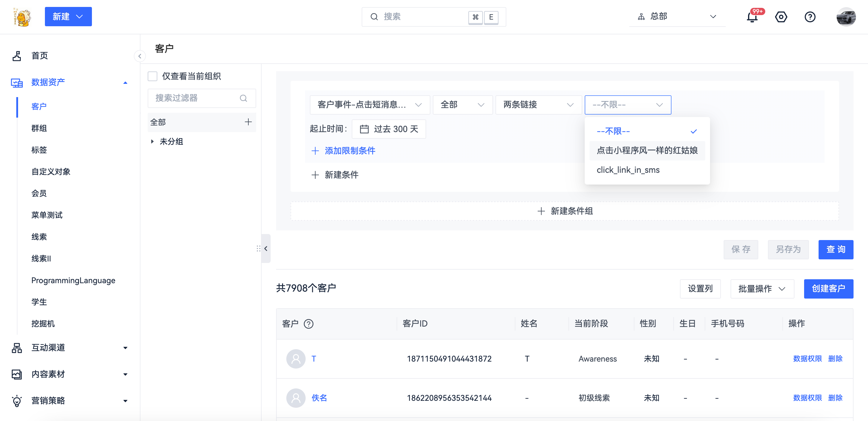The image size is (868, 421).
Task: Click the help icon beside 客户 column header
Action: click(308, 324)
